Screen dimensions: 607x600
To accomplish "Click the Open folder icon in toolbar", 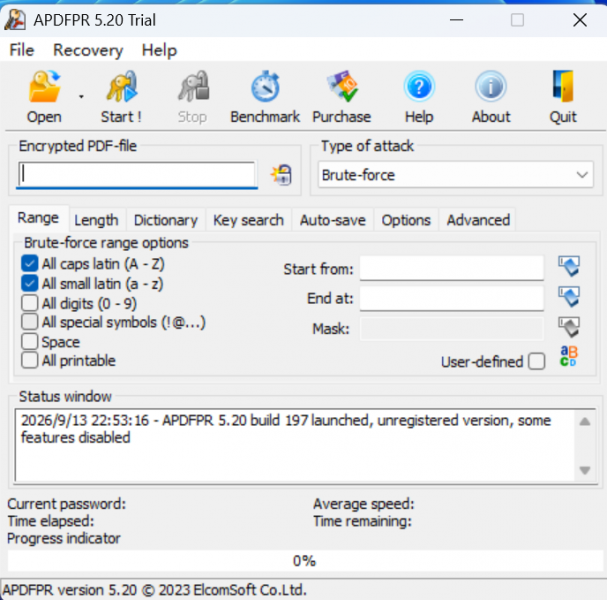I will [45, 87].
